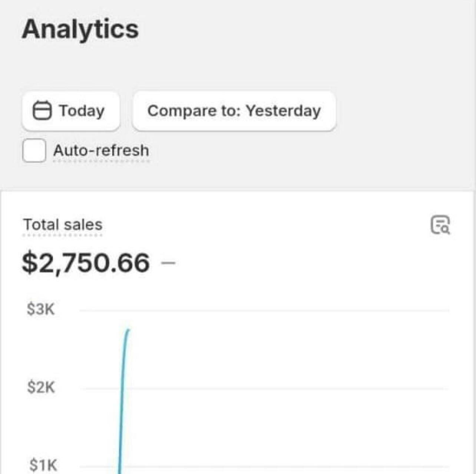
Task: Select the $3K axis label
Action: [x=41, y=309]
